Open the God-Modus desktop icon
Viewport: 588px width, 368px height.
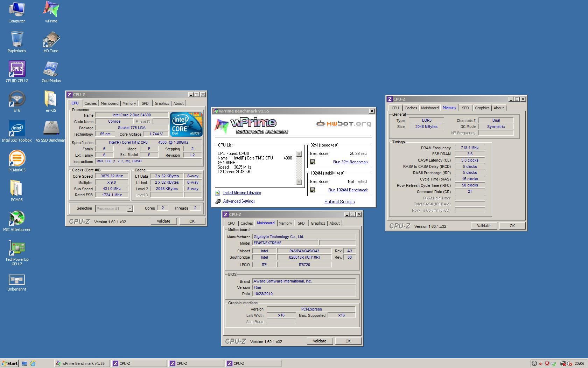pyautogui.click(x=51, y=72)
